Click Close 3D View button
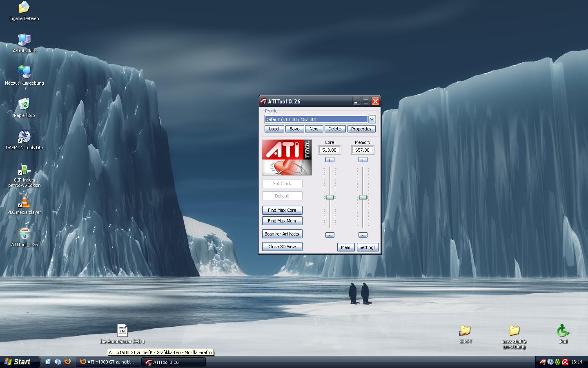Image resolution: width=588 pixels, height=368 pixels. (282, 247)
